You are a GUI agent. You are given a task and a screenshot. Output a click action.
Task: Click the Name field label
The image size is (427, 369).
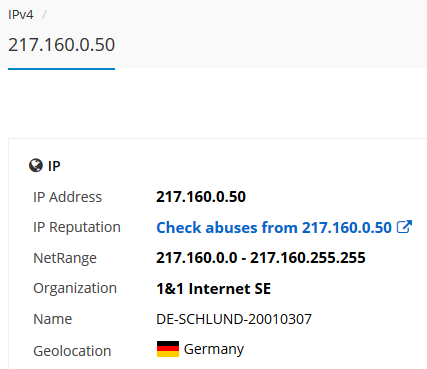point(52,319)
